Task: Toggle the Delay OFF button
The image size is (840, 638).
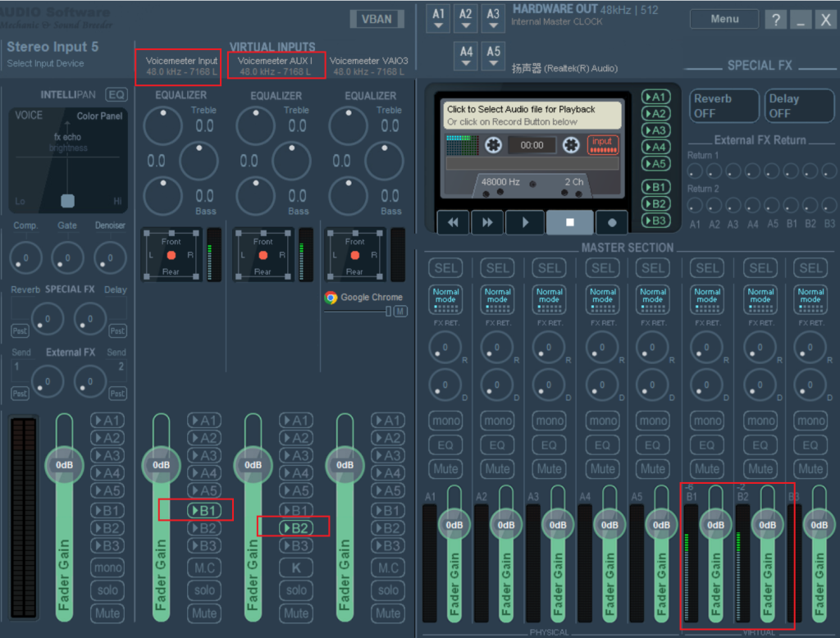Action: (799, 106)
